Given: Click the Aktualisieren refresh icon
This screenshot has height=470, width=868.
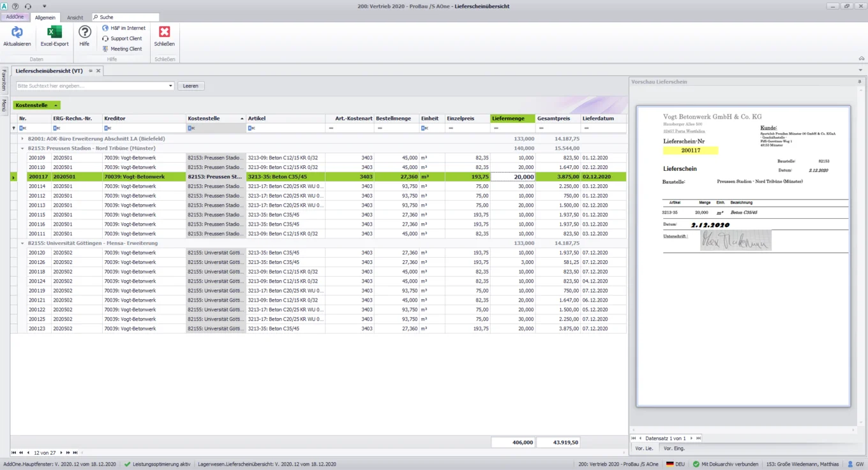Looking at the screenshot, I should click(x=17, y=32).
